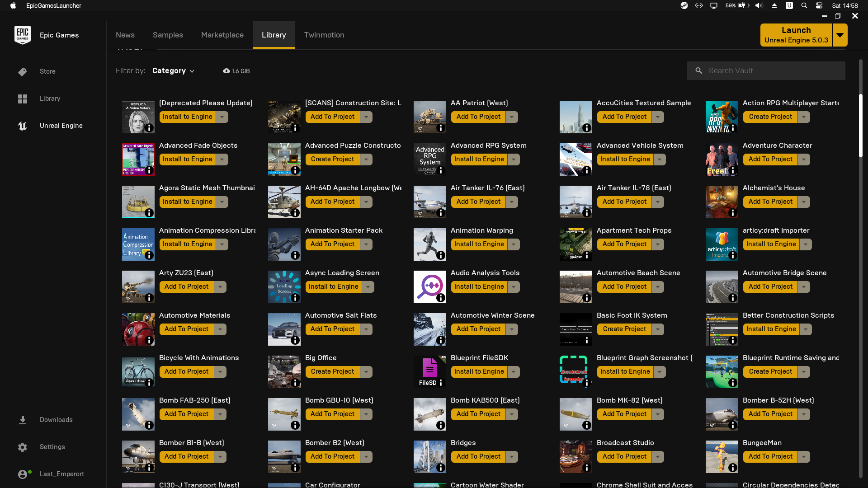Click the Library grid icon in the sidebar
The image size is (868, 488).
pos(23,99)
